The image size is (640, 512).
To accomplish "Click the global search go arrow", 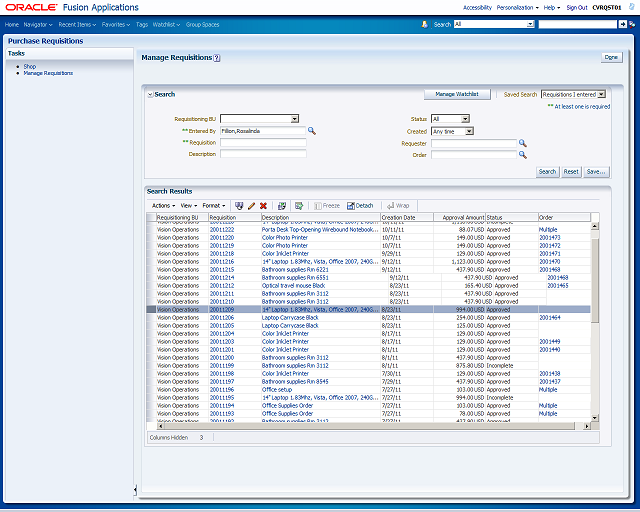I will [622, 24].
